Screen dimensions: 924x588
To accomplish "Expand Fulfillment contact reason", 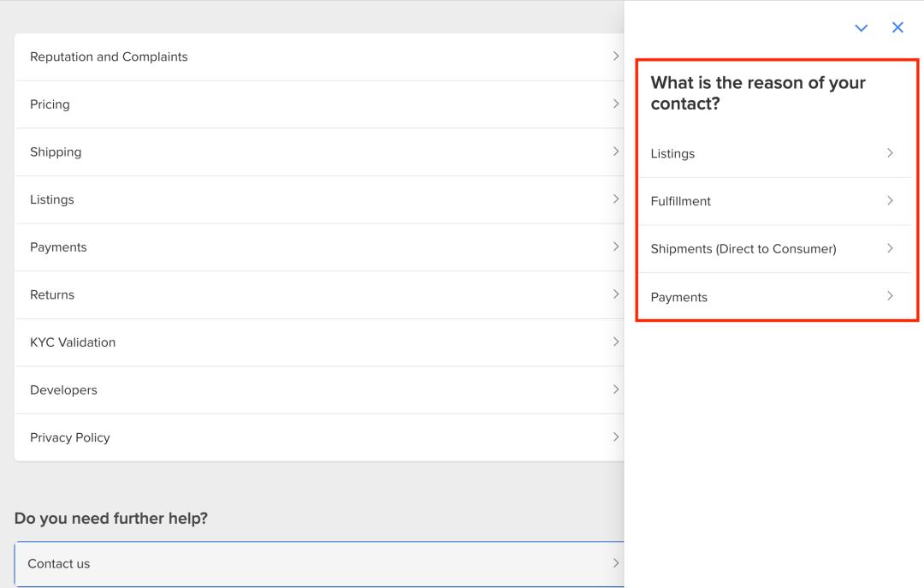I will [x=890, y=201].
